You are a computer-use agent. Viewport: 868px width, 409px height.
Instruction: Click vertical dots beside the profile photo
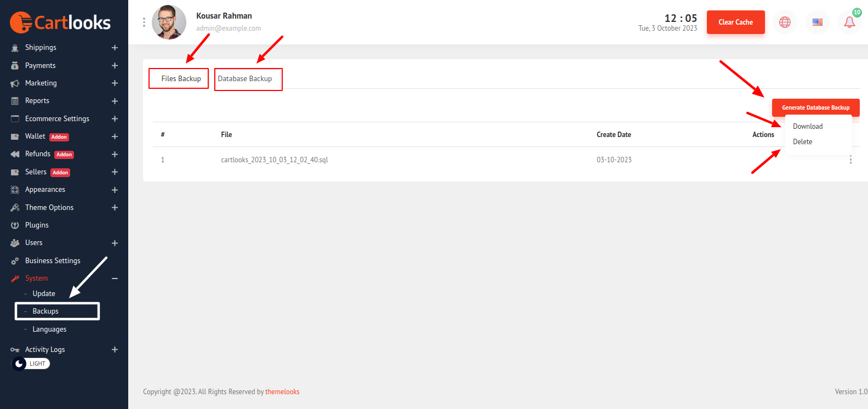[x=144, y=22]
